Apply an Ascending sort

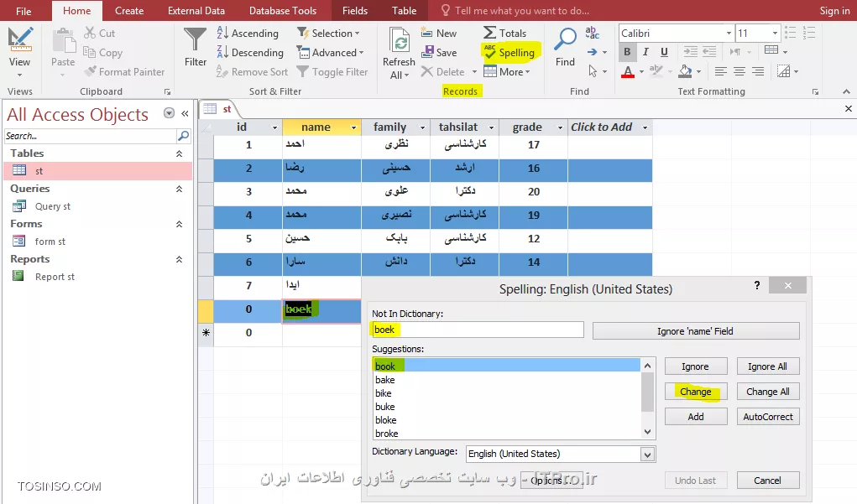point(248,33)
